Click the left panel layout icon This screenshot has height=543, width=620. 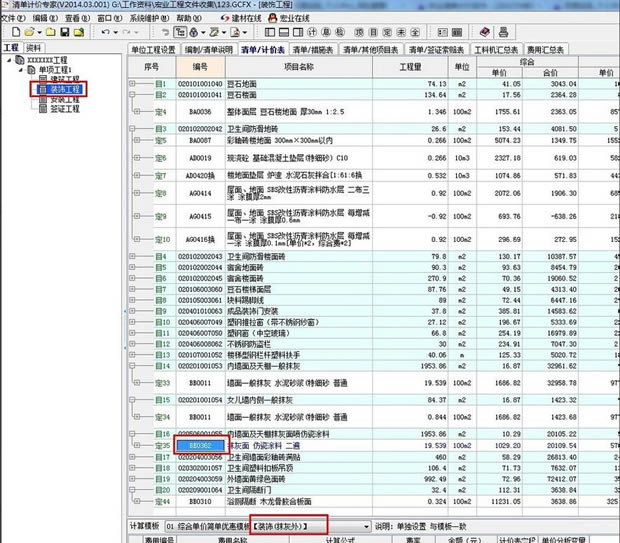coord(270,32)
